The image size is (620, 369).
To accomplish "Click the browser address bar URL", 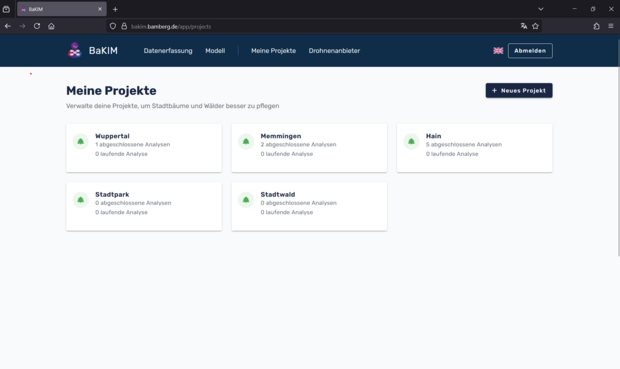I will tap(171, 26).
